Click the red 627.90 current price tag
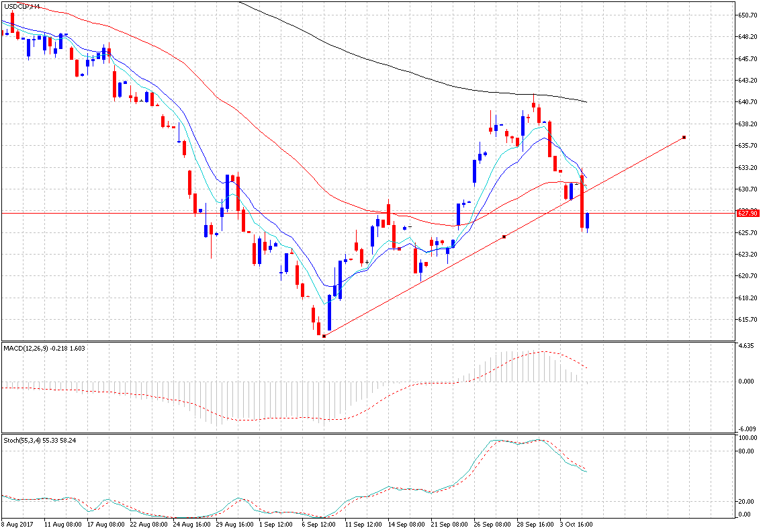 pos(748,214)
